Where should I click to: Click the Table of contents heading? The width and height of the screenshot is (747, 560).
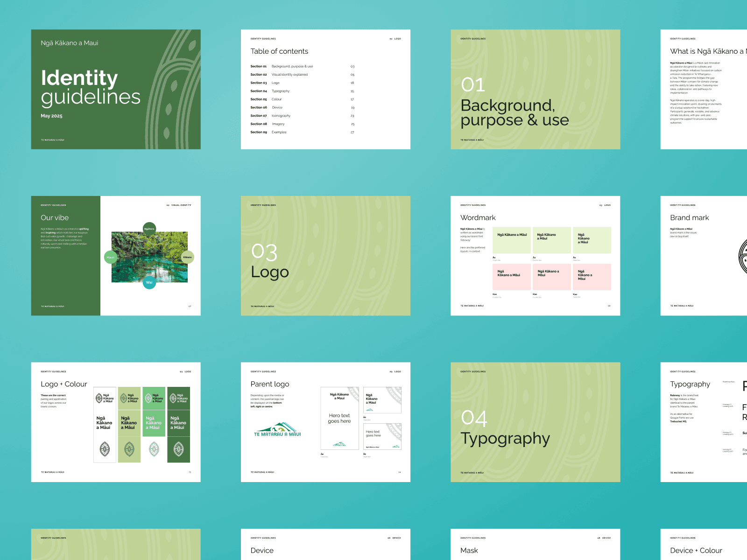[279, 51]
